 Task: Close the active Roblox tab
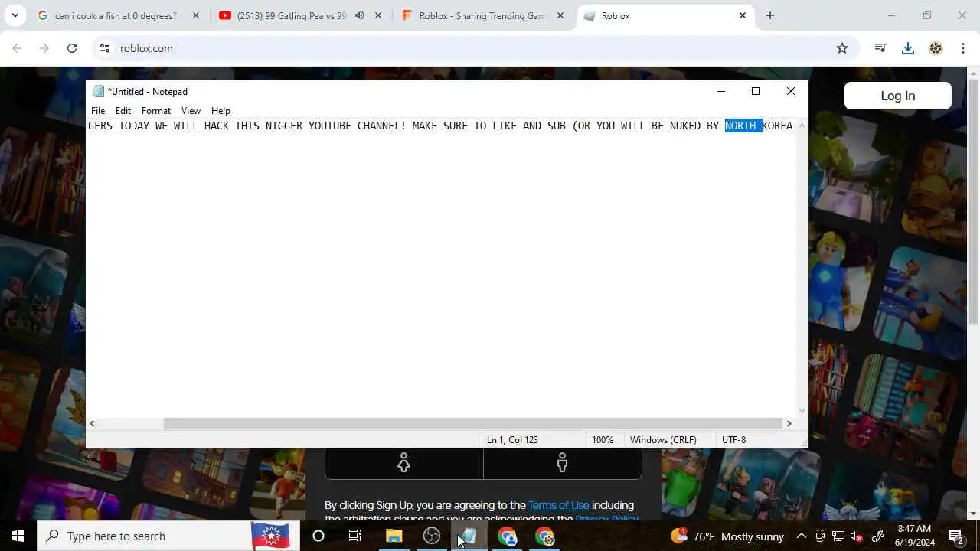[x=743, y=15]
